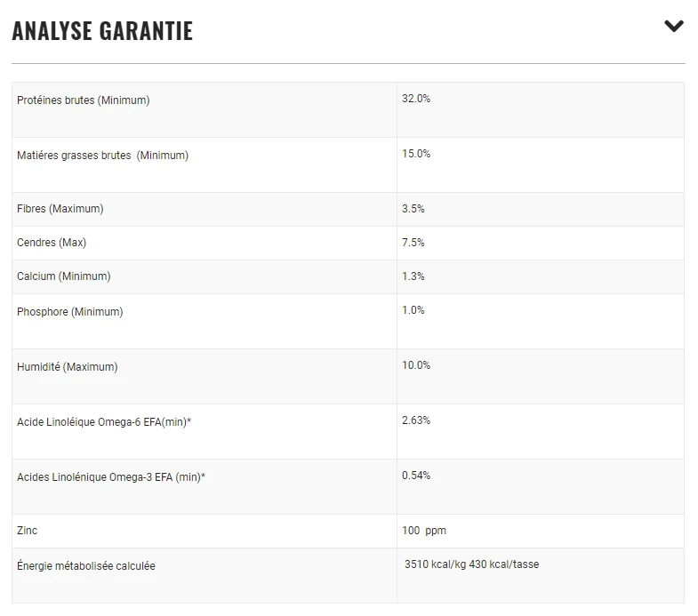Click the 32.0% protein value

[416, 99]
